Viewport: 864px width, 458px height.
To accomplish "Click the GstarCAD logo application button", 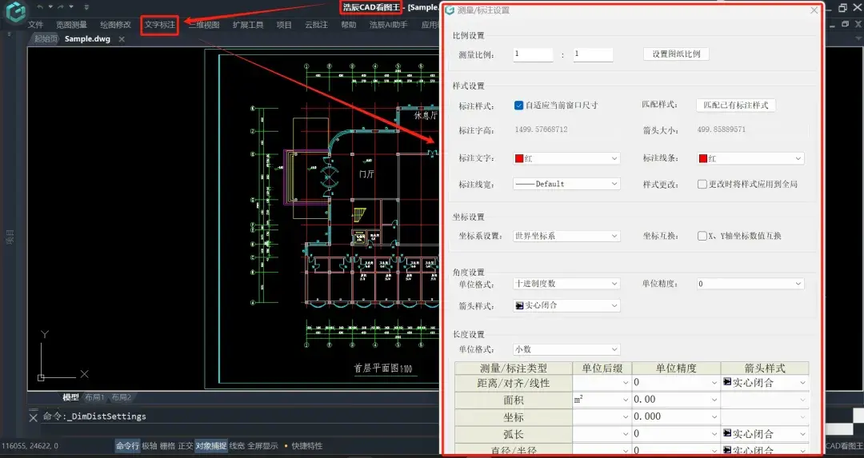I will point(15,12).
